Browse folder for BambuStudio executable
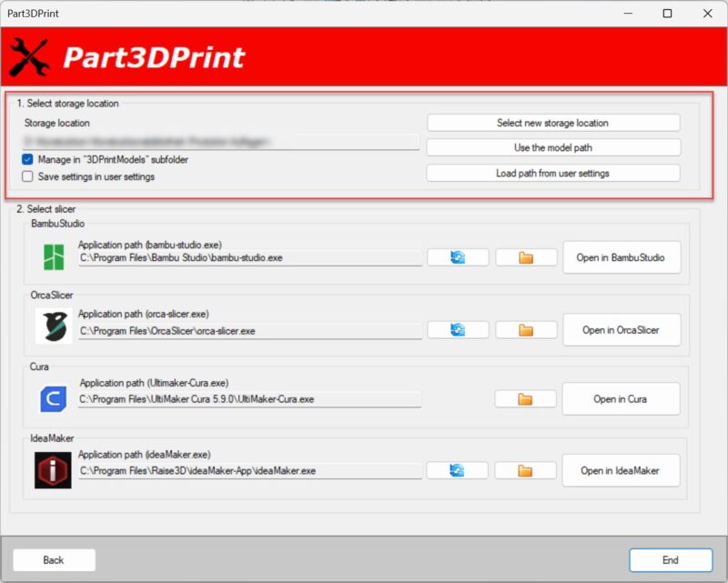 click(526, 257)
